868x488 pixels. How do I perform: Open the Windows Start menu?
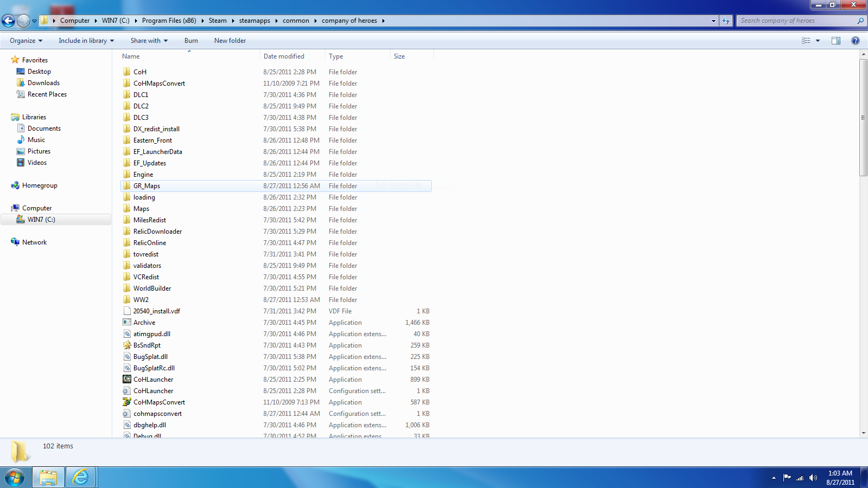click(15, 477)
